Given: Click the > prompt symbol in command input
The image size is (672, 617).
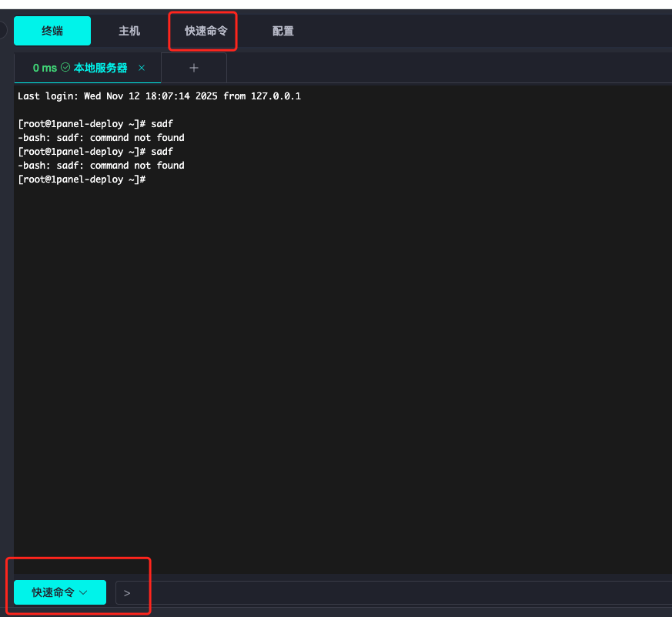Looking at the screenshot, I should tap(127, 593).
